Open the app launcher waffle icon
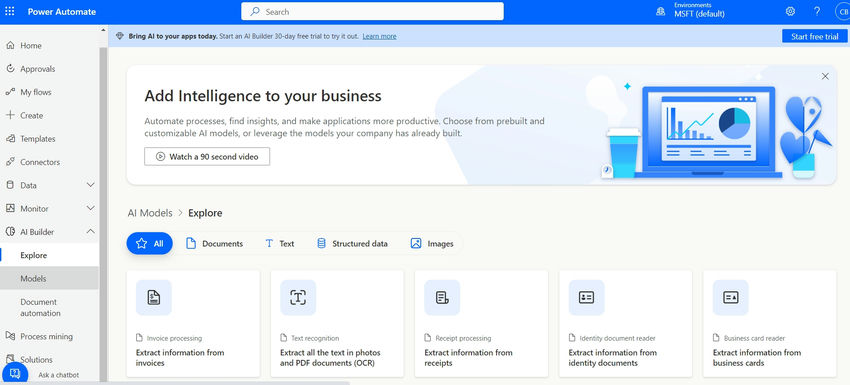Image resolution: width=850 pixels, height=385 pixels. [x=10, y=11]
